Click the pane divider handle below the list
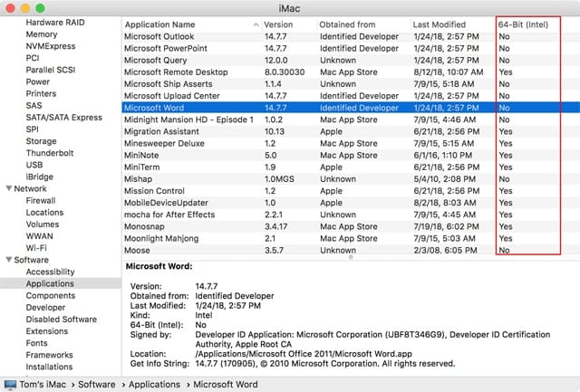This screenshot has width=580, height=392. click(350, 257)
